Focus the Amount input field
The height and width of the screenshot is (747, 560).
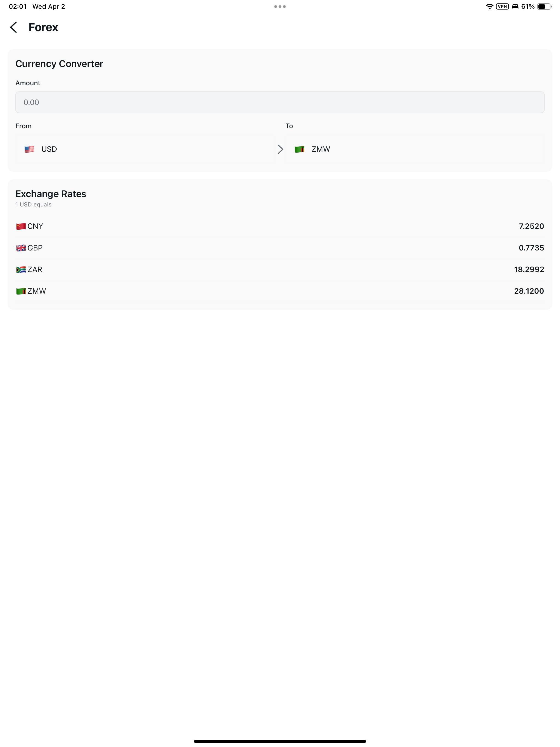click(280, 102)
